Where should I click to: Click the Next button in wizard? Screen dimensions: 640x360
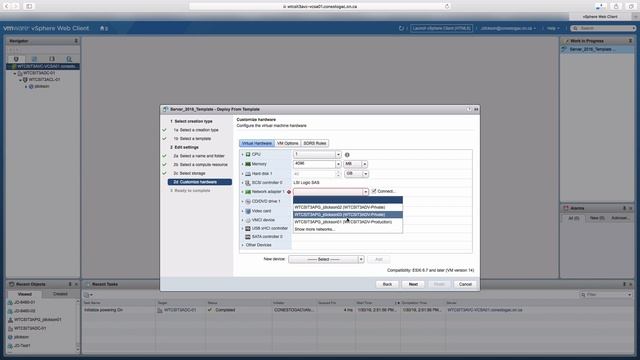click(413, 284)
